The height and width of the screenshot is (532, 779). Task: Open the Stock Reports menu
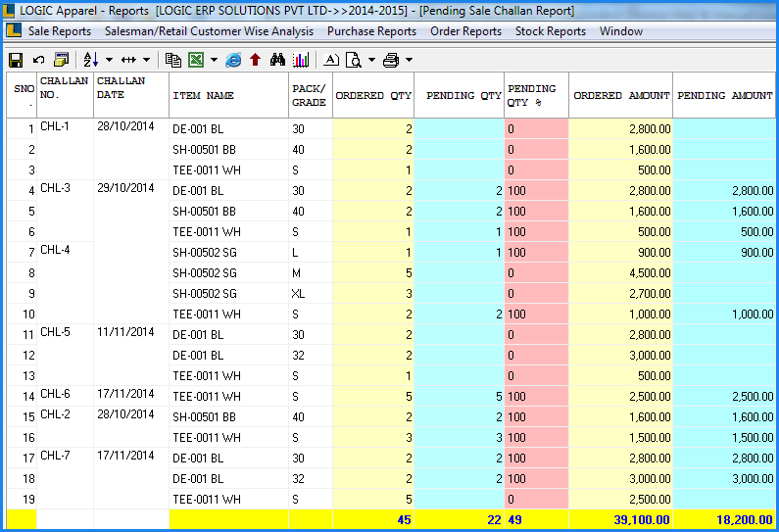[551, 31]
